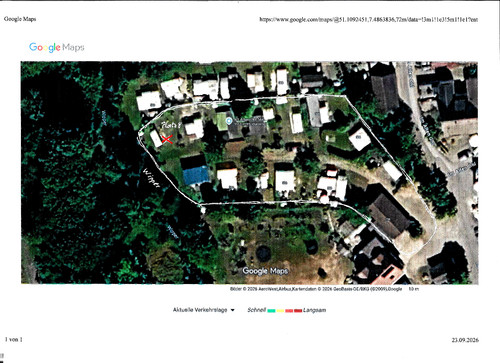Screen dimensions: 500x363
Task: Click the '1 von 1' page counter
Action: [x=14, y=340]
